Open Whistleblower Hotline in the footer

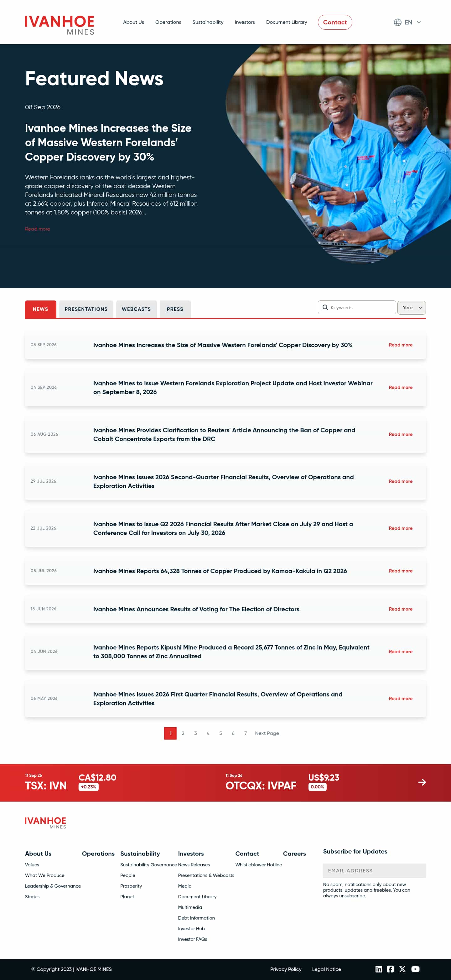258,865
